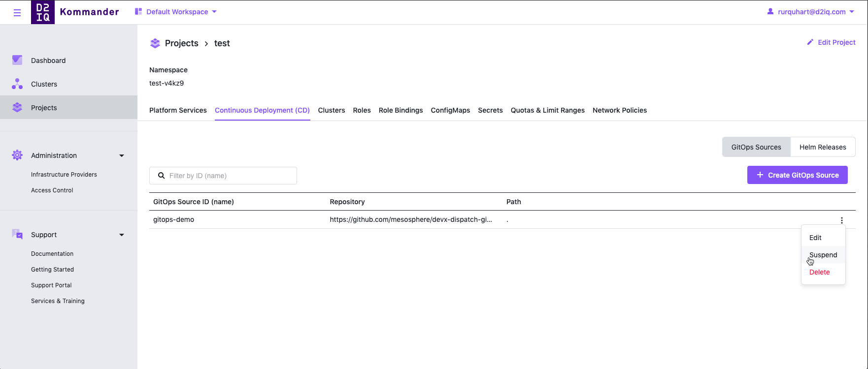Open Quotas & Limit Ranges tab

(x=547, y=110)
